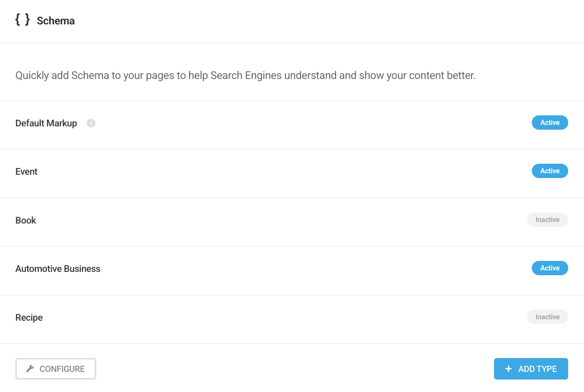Open the Recipe schema entry

click(x=29, y=317)
